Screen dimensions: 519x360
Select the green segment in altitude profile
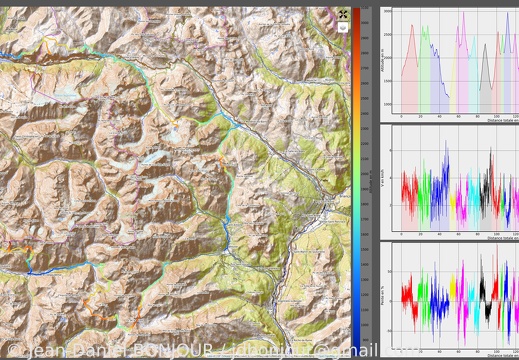424,70
